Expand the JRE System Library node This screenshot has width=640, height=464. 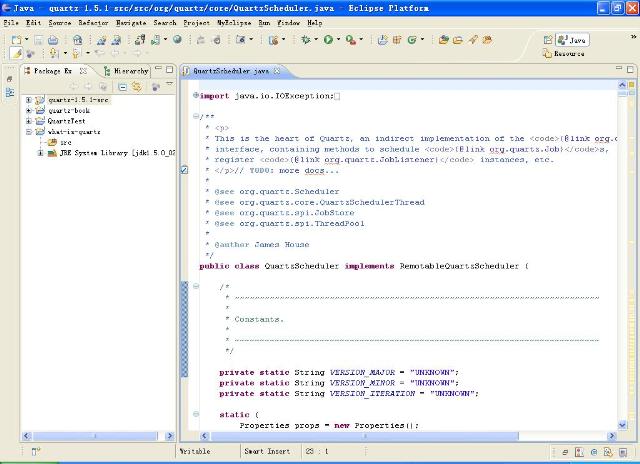(x=40, y=153)
